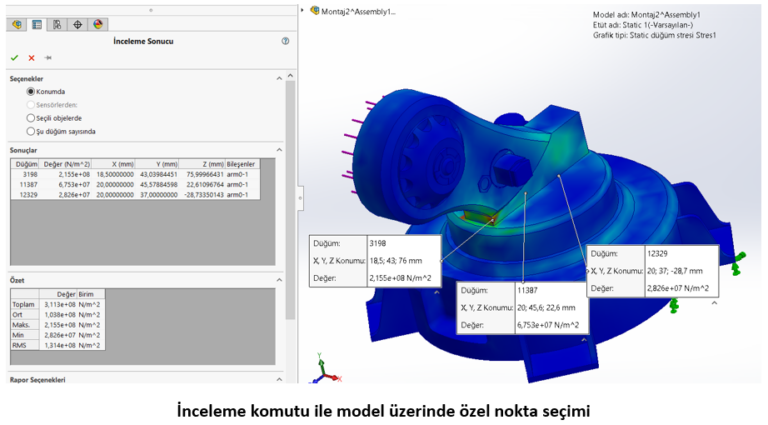
Task: Collapse the Seçenekler section
Action: [279, 78]
